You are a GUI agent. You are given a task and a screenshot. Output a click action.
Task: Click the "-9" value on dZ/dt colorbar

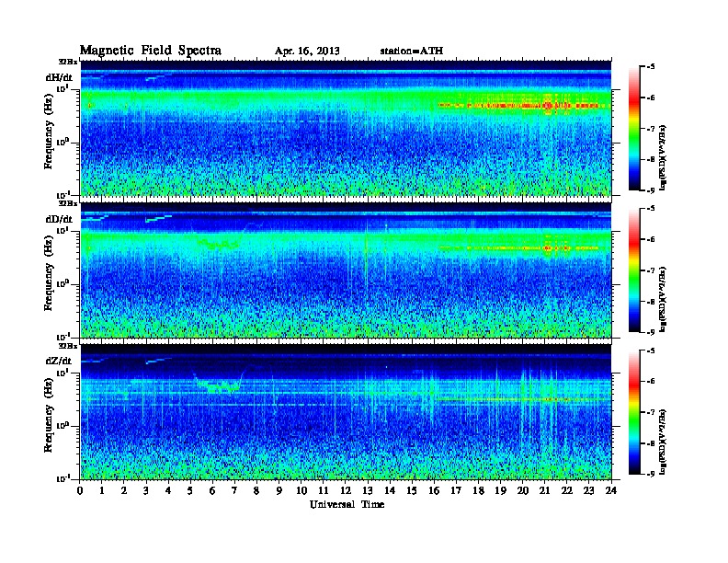(x=651, y=475)
